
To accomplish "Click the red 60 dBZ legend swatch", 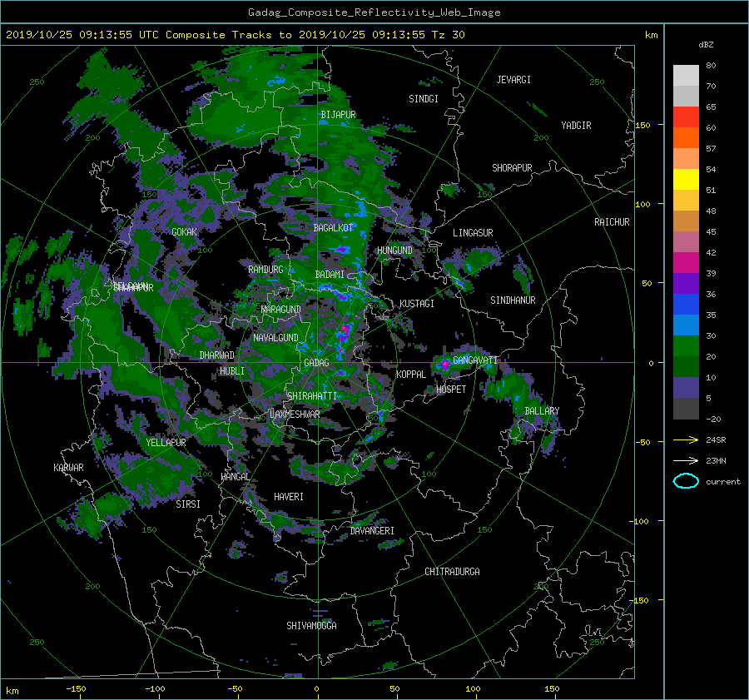I will 686,117.
